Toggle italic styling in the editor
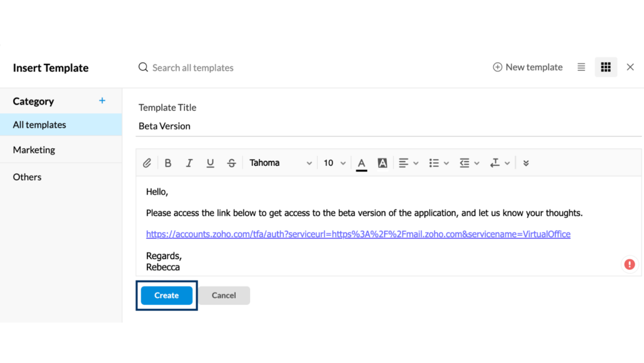The image size is (644, 363). [x=189, y=163]
